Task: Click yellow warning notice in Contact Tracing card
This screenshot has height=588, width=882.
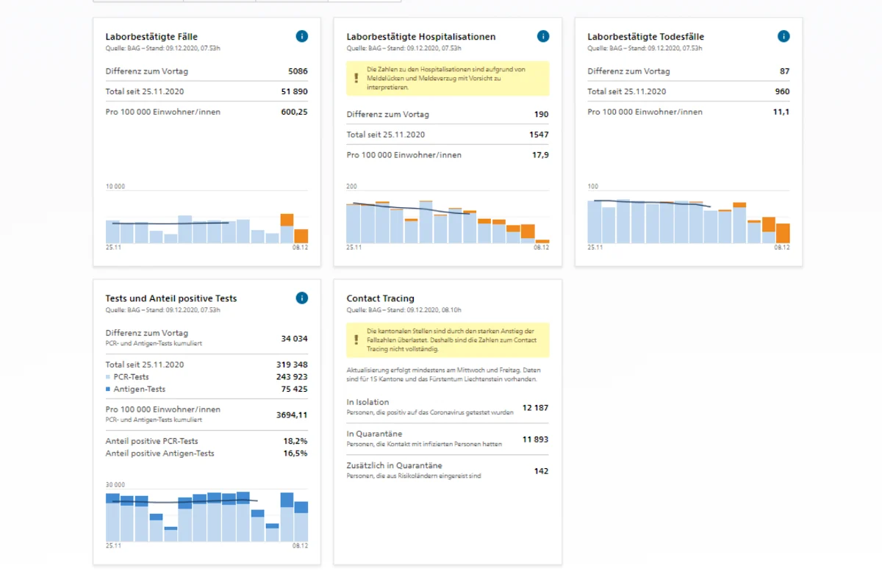Action: (x=448, y=340)
